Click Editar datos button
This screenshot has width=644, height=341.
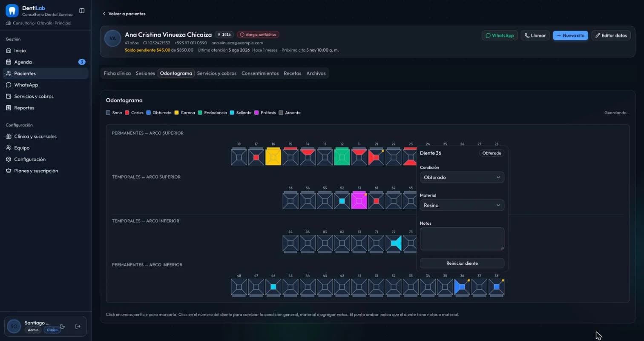[611, 35]
